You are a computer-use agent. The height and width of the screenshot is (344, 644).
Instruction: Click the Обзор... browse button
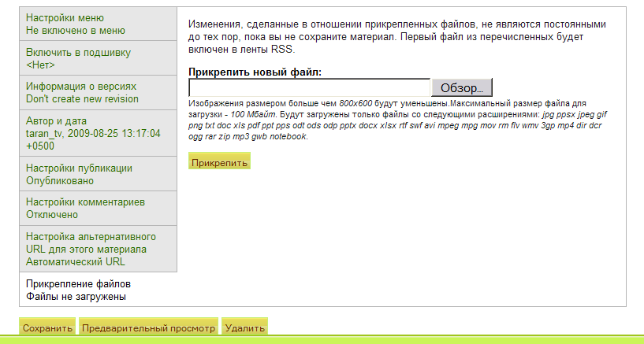(x=462, y=87)
